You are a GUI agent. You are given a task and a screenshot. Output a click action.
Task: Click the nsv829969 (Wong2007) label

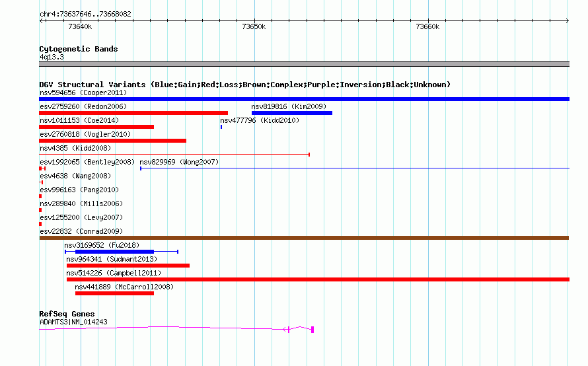pos(179,162)
